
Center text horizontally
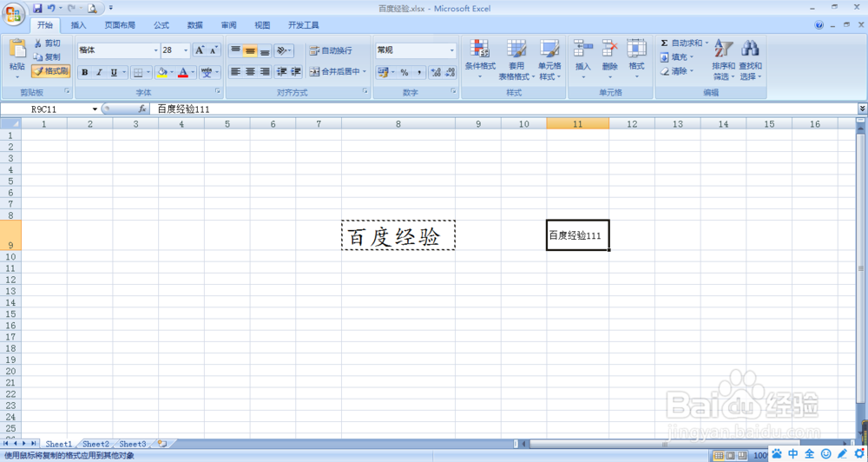(250, 71)
